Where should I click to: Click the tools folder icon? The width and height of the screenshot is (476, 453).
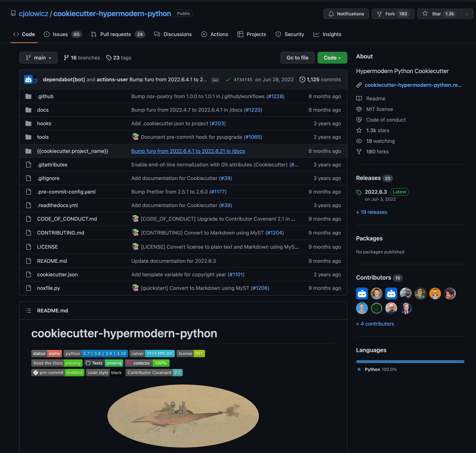29,137
